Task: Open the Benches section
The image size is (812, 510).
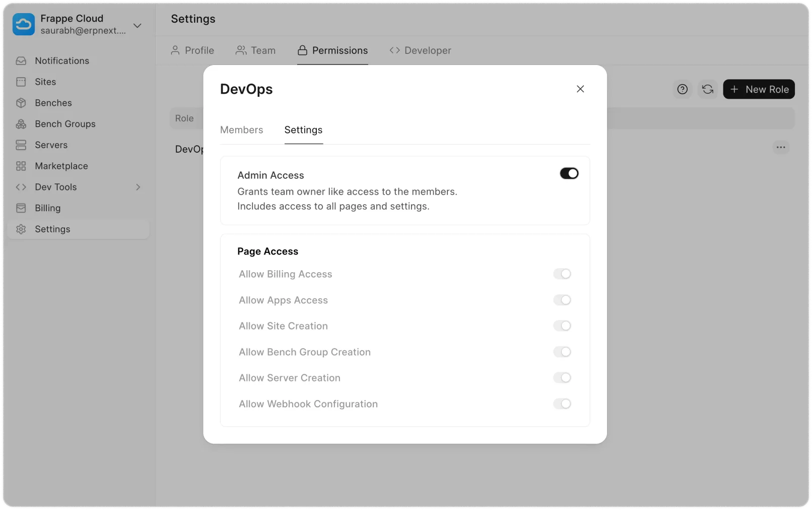Action: [53, 103]
